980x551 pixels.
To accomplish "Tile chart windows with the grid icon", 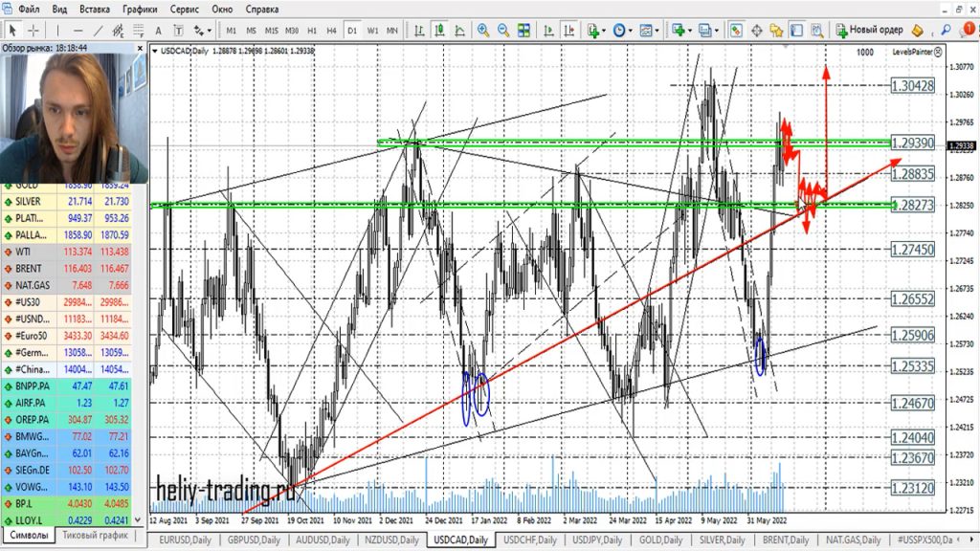I will pos(525,30).
